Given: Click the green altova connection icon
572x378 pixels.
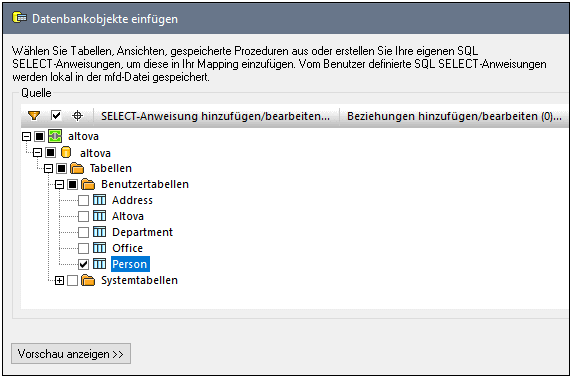Looking at the screenshot, I should 55,136.
